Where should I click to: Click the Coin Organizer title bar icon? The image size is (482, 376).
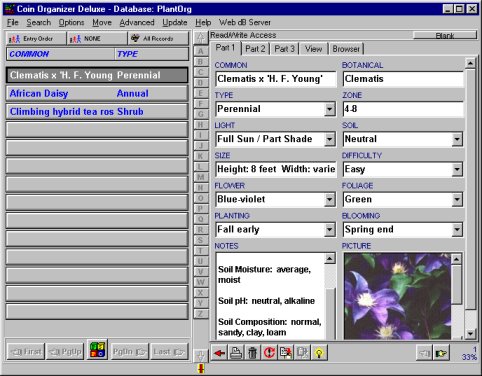click(x=10, y=9)
